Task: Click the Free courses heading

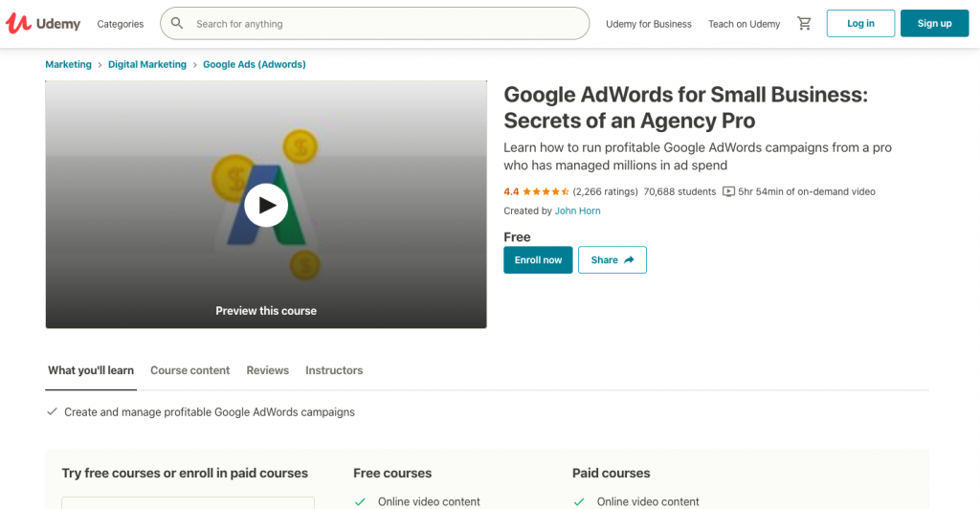Action: [392, 474]
